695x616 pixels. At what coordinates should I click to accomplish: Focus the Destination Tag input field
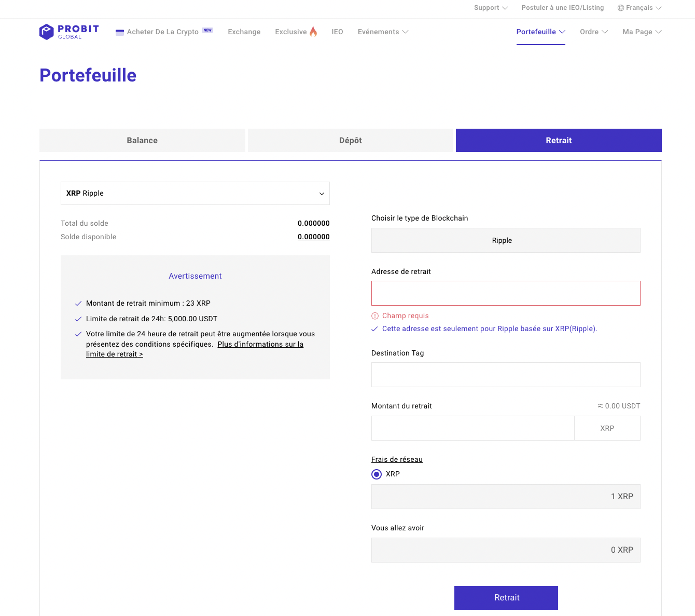coord(506,375)
